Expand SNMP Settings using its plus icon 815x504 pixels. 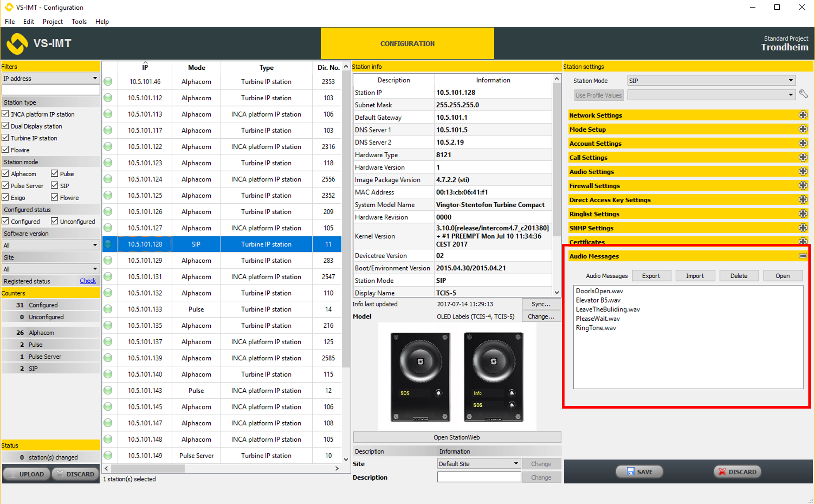(803, 228)
